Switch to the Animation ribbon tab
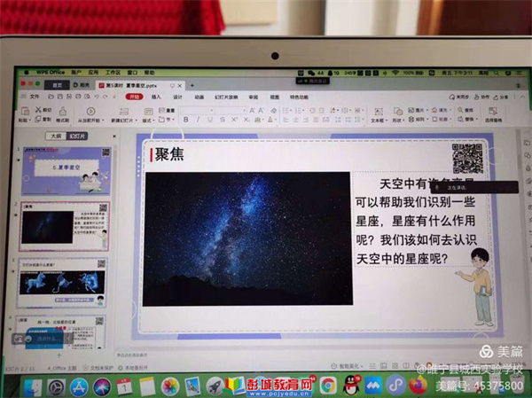This screenshot has width=532, height=398. coord(199,97)
